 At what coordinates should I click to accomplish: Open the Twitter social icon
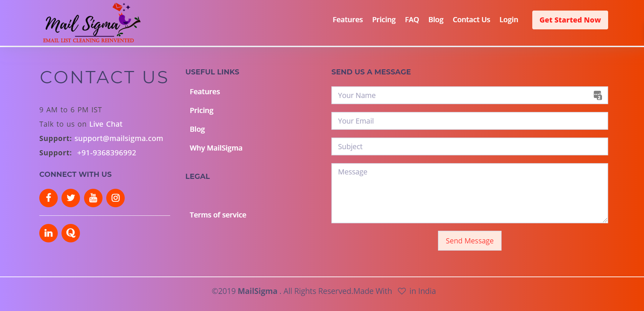[71, 198]
